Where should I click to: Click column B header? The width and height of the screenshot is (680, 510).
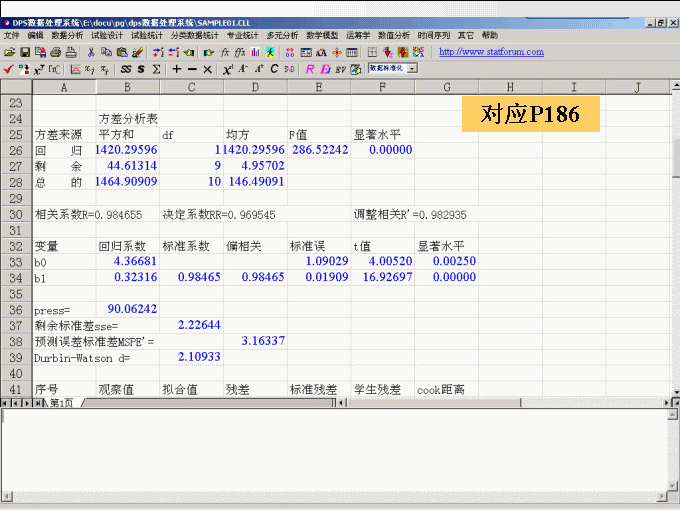pyautogui.click(x=128, y=87)
